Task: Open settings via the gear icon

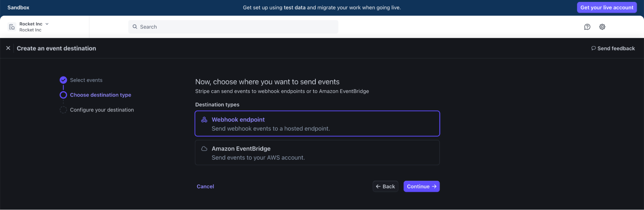Action: pos(602,27)
